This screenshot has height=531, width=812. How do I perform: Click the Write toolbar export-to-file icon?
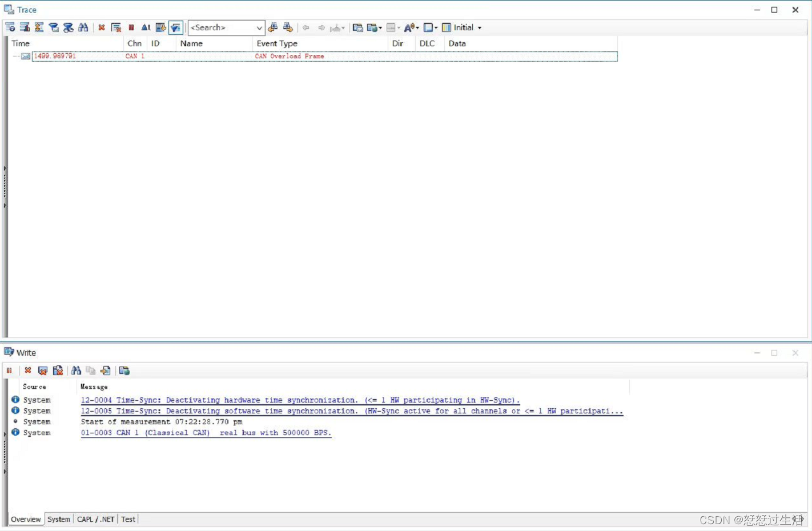click(x=106, y=371)
